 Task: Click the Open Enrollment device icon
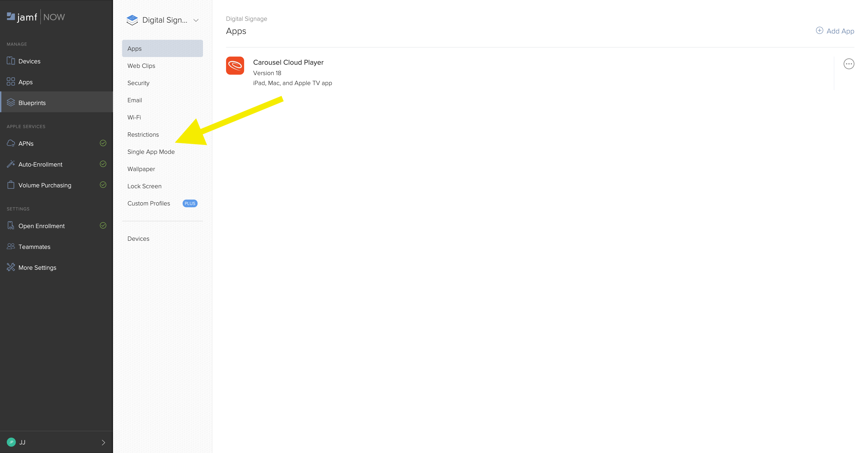pyautogui.click(x=11, y=225)
